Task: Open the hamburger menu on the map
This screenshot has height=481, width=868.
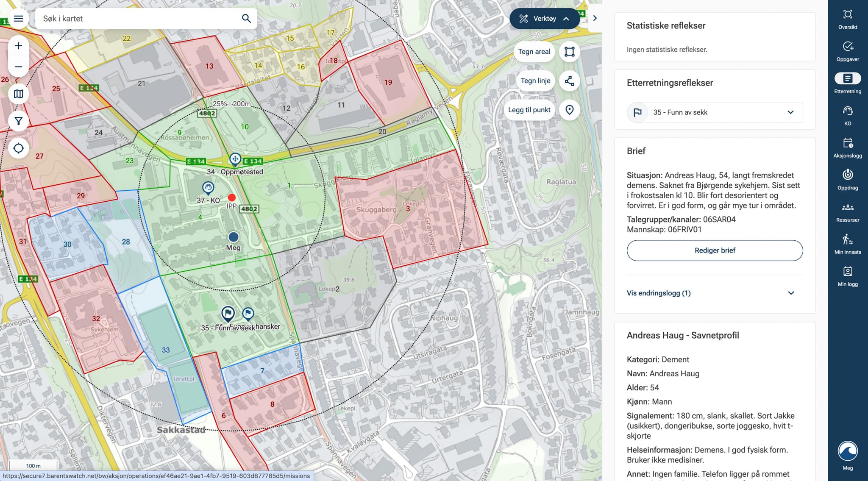Action: coord(18,19)
